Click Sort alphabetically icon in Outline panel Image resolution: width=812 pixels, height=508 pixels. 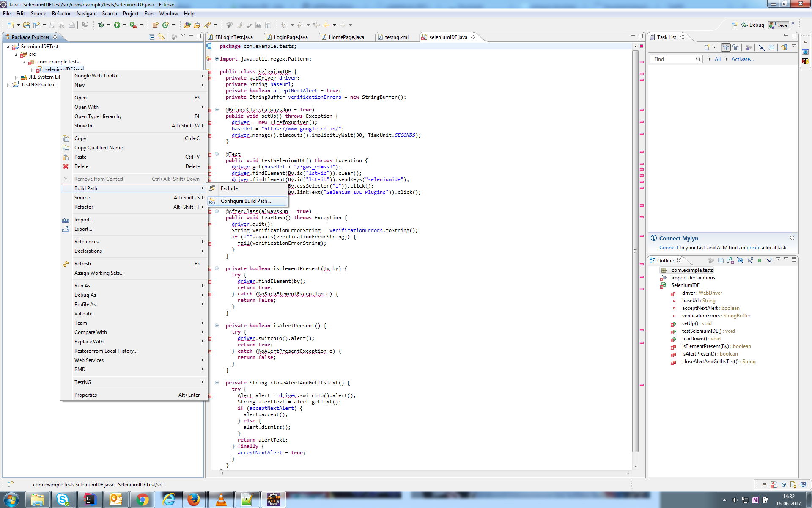[730, 260]
